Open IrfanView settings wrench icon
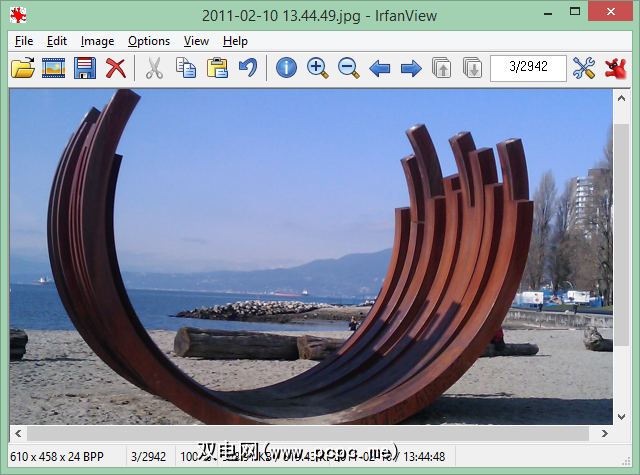This screenshot has width=640, height=475. click(584, 69)
